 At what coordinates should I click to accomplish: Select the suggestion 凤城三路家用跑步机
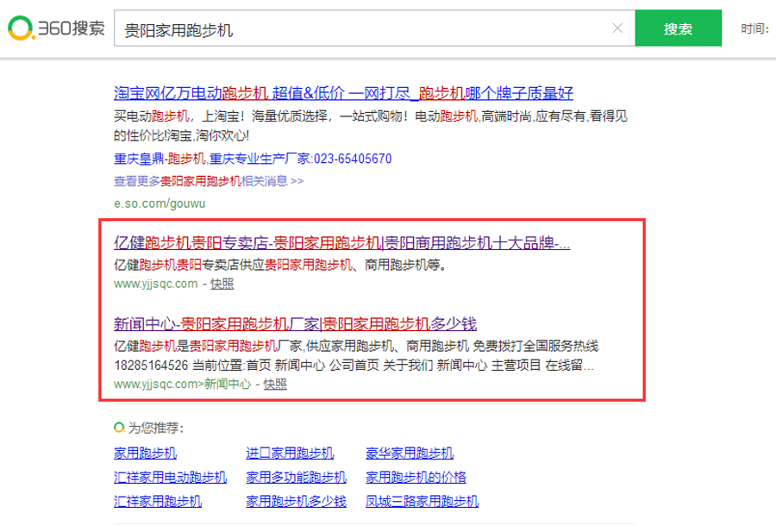(422, 501)
